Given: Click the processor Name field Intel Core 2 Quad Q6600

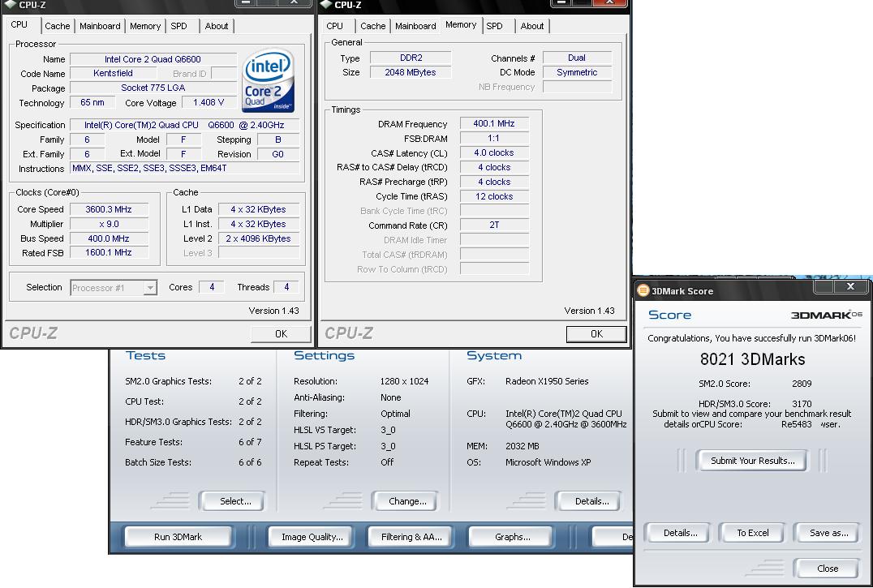Looking at the screenshot, I should (x=153, y=59).
